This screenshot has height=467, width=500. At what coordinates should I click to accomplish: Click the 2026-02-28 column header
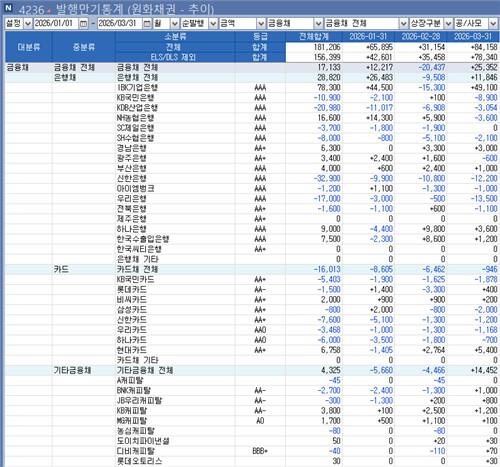[421, 36]
